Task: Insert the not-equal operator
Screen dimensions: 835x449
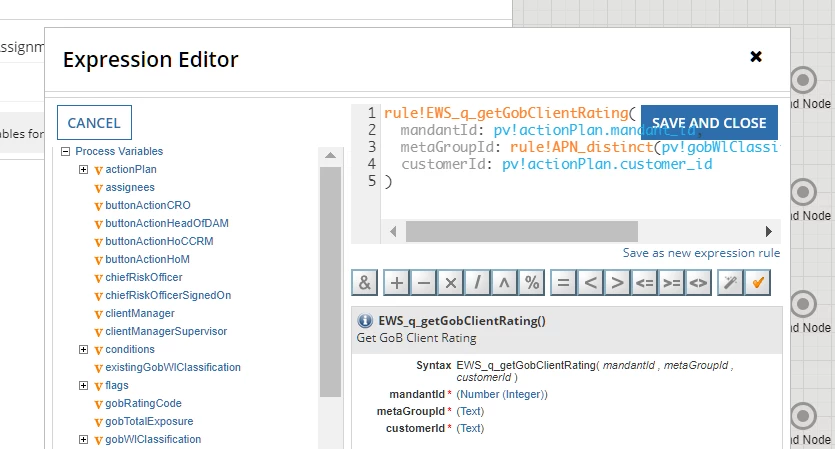Action: (x=698, y=282)
